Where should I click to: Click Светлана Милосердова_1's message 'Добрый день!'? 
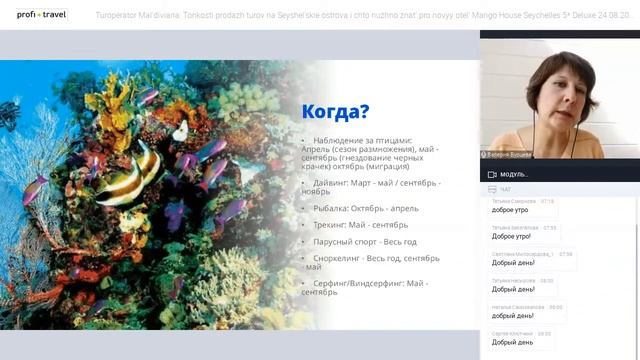pyautogui.click(x=513, y=263)
